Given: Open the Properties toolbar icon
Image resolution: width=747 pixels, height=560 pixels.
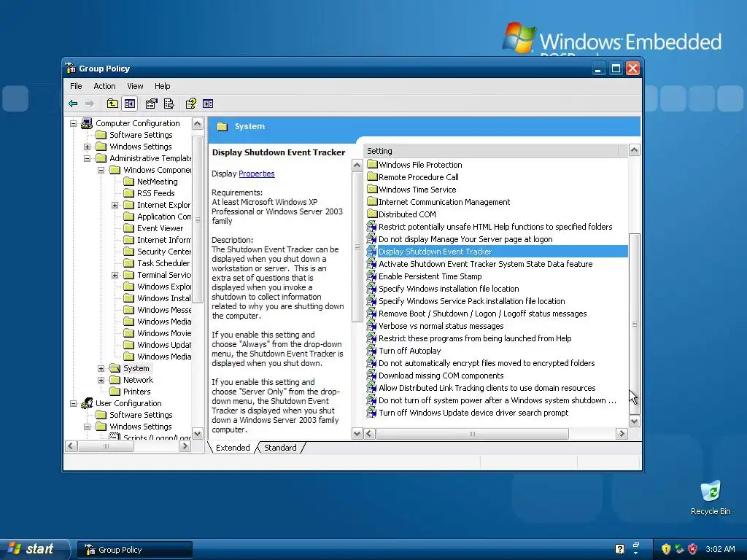Looking at the screenshot, I should click(152, 104).
